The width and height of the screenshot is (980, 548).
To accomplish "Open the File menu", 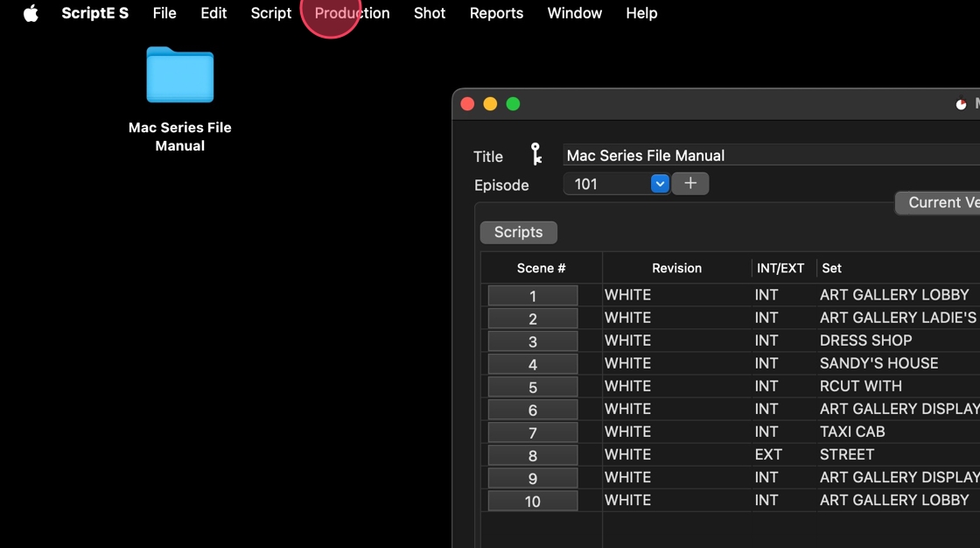I will click(x=164, y=13).
